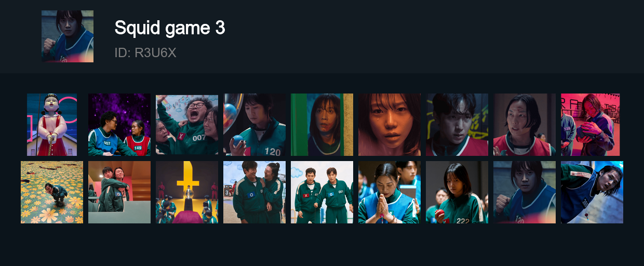This screenshot has width=644, height=266.
Task: Open the yellow cross stage thumbnail
Action: (x=187, y=192)
